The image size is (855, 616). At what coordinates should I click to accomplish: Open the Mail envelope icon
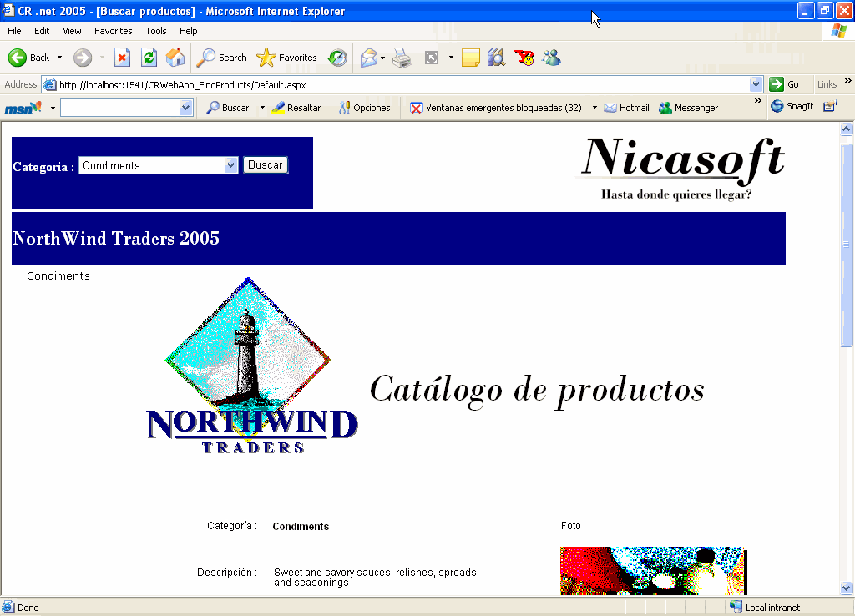[369, 58]
